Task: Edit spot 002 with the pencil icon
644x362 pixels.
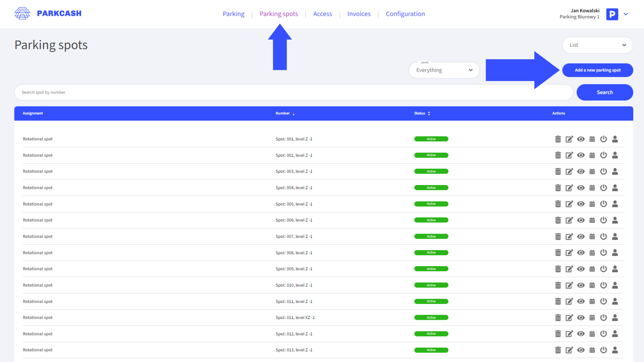Action: [x=569, y=155]
